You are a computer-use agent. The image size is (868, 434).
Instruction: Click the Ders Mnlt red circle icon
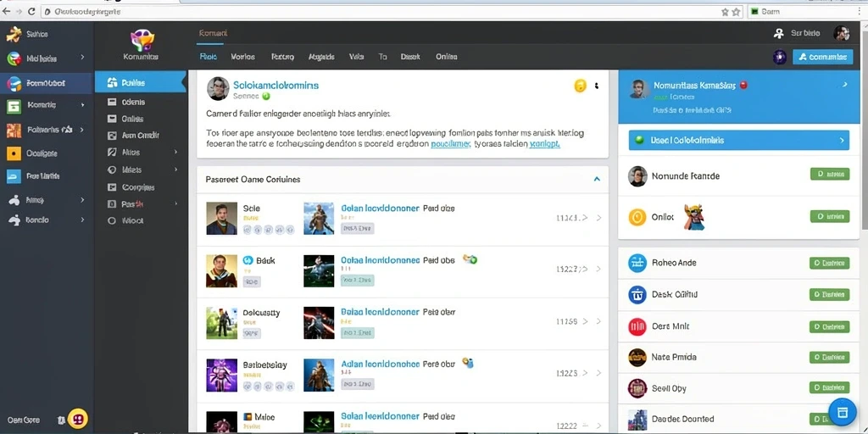(x=637, y=326)
